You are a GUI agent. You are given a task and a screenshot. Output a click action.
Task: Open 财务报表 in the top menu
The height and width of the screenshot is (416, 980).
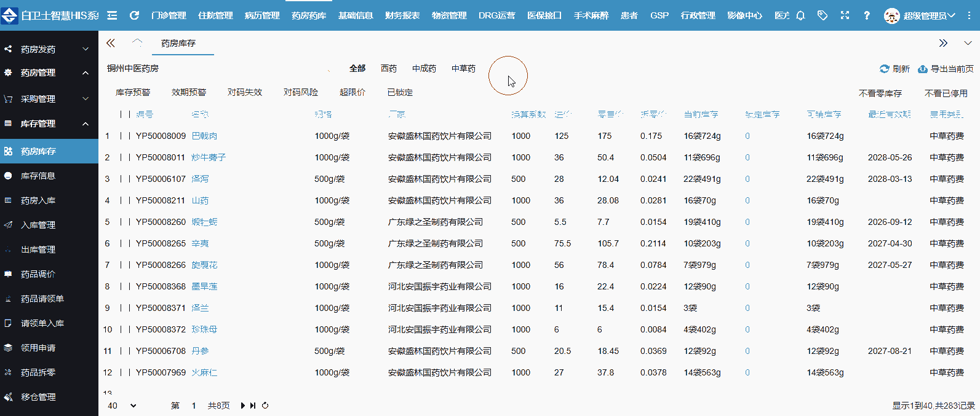coord(402,15)
